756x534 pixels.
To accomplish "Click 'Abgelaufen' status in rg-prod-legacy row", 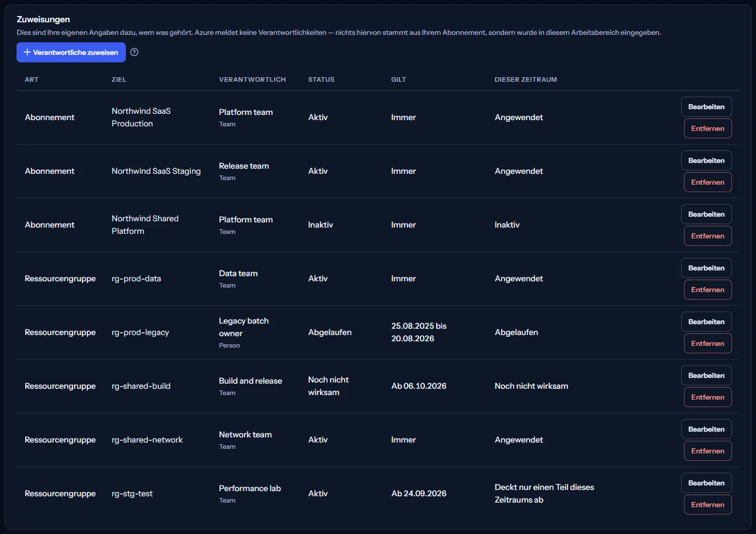I will click(330, 332).
